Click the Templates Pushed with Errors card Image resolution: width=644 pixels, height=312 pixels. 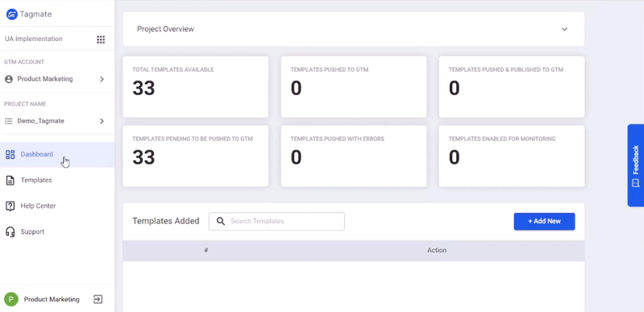point(354,156)
